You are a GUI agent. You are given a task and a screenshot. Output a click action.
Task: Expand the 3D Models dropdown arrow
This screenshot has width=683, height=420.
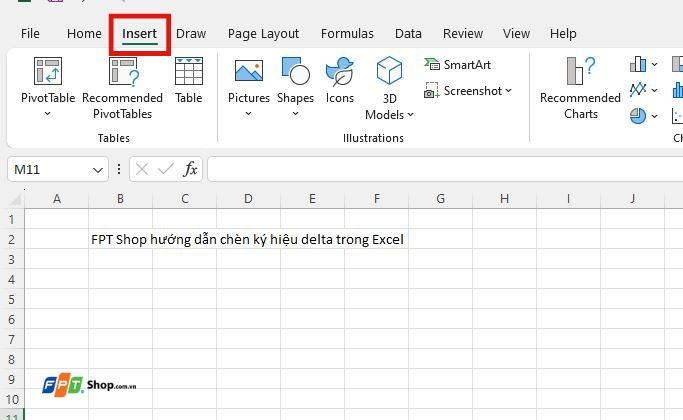410,115
